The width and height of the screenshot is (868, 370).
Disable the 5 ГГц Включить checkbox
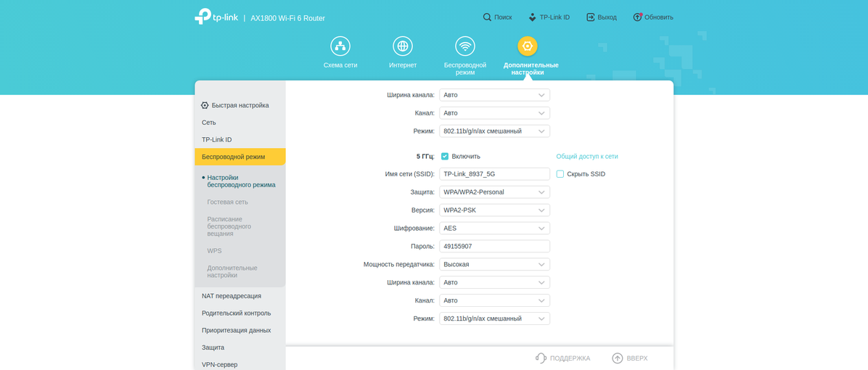[444, 157]
